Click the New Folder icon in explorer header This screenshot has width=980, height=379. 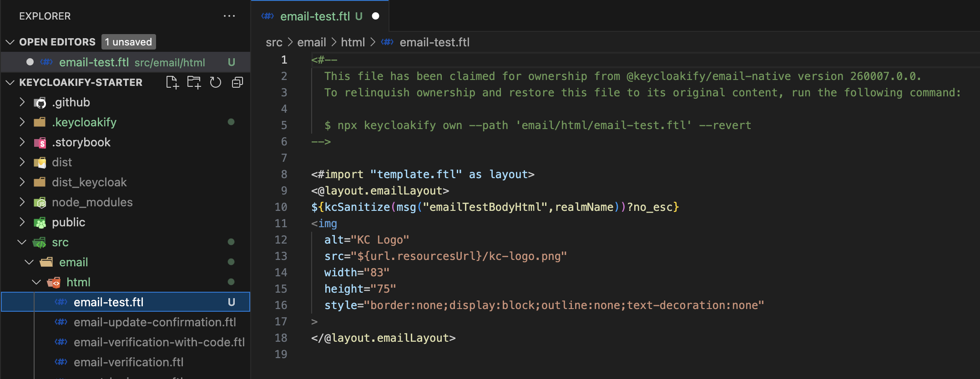194,82
